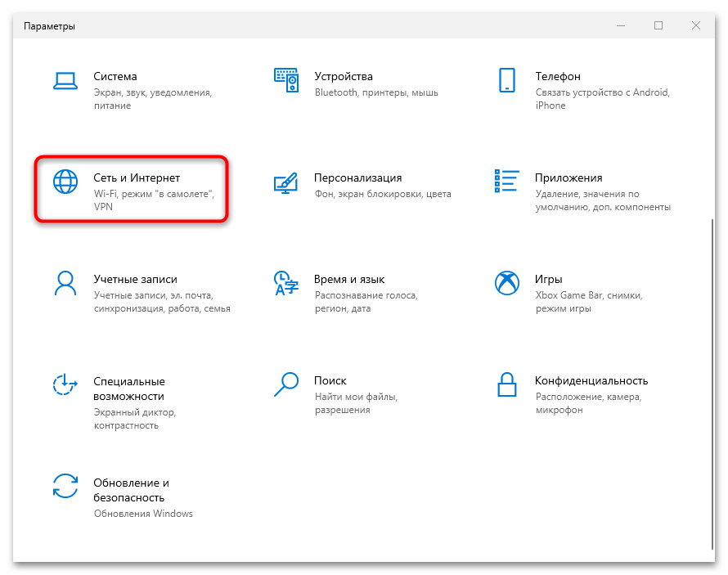The image size is (728, 575).
Task: Click the text "Распознавание голоса, регион, дата"
Action: pyautogui.click(x=366, y=302)
